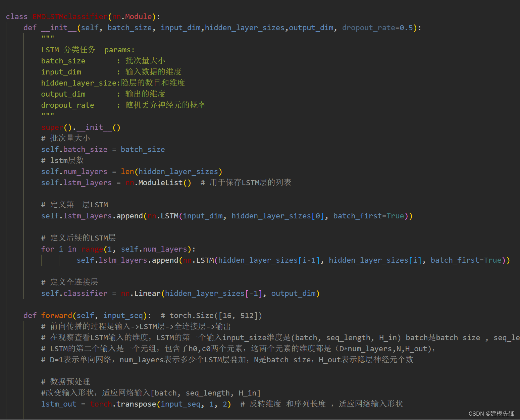
Task: Select the len(hidden_layer_sizes) expression
Action: click(171, 171)
